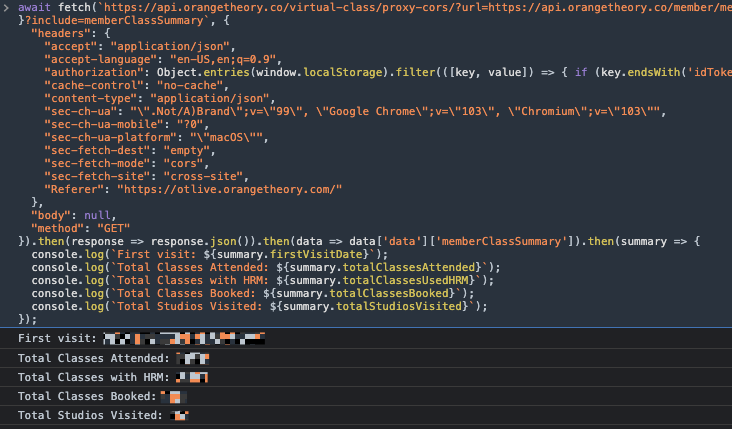Click the "accept-language" header value

(223, 59)
